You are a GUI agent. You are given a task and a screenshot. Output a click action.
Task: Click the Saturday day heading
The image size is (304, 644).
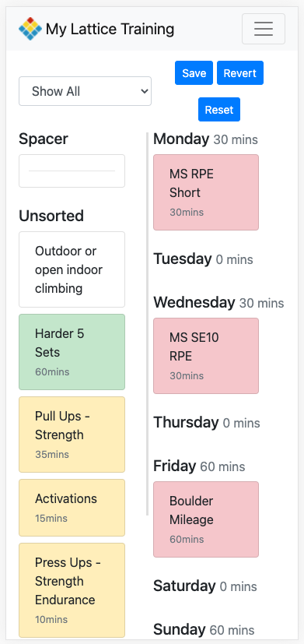[x=184, y=586]
